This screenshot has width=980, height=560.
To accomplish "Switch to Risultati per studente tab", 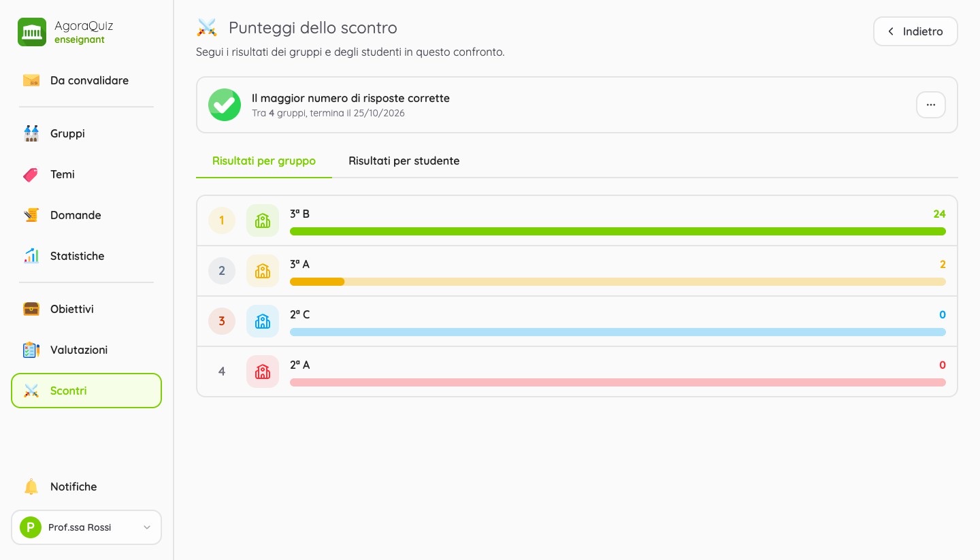I will [x=404, y=161].
